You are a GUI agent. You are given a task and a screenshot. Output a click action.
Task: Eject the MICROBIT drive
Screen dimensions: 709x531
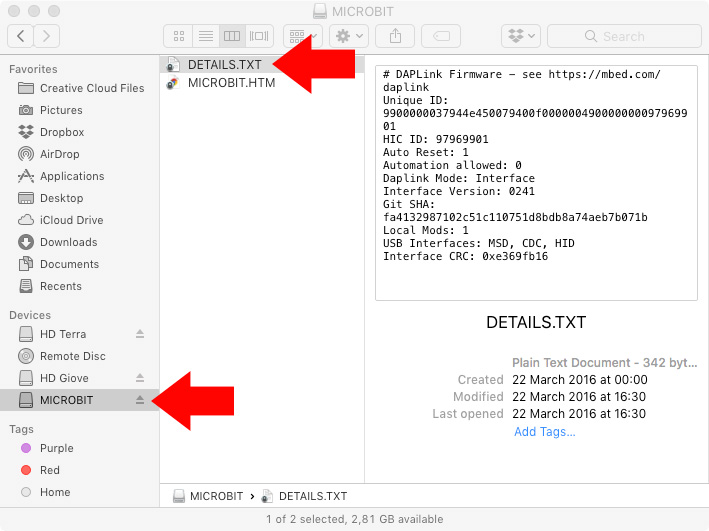coord(140,400)
